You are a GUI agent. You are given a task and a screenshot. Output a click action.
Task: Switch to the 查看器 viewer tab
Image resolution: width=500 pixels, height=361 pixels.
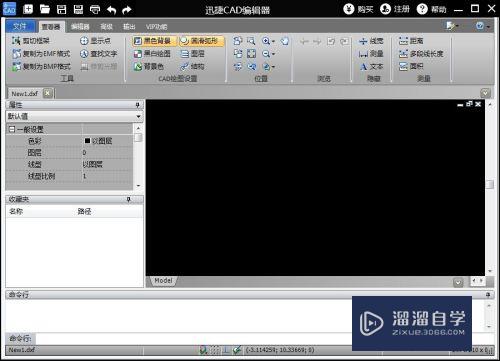[x=51, y=27]
